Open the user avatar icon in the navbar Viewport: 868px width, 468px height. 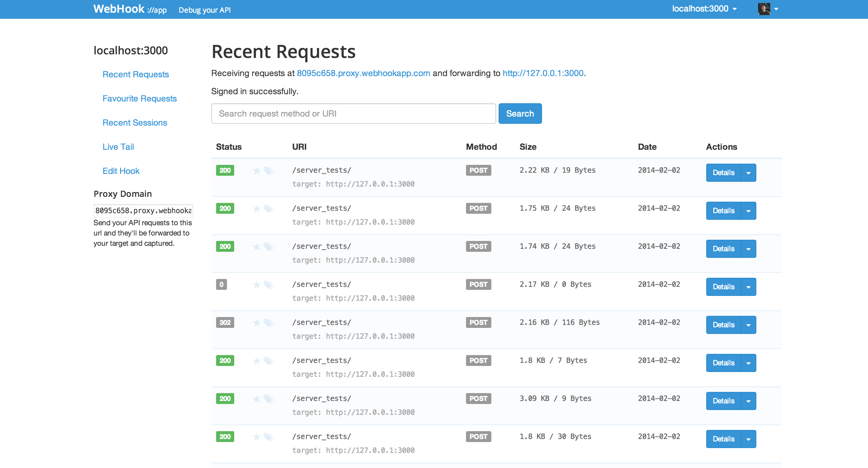pyautogui.click(x=764, y=8)
